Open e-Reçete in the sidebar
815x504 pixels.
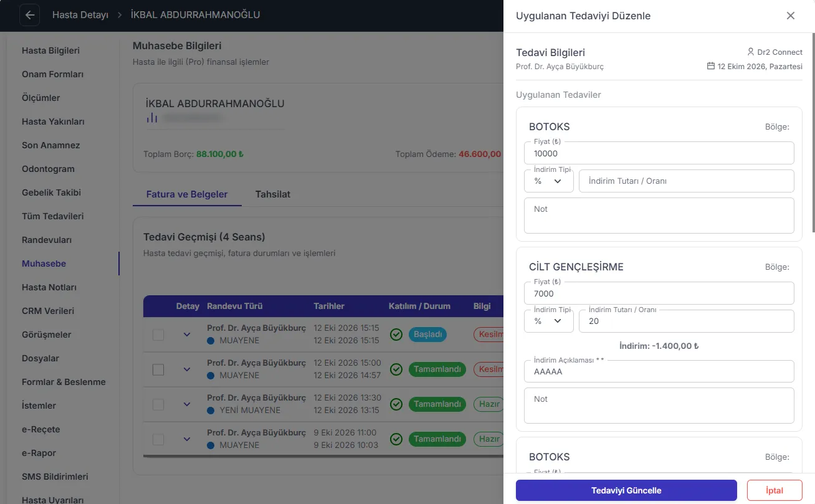tap(41, 429)
